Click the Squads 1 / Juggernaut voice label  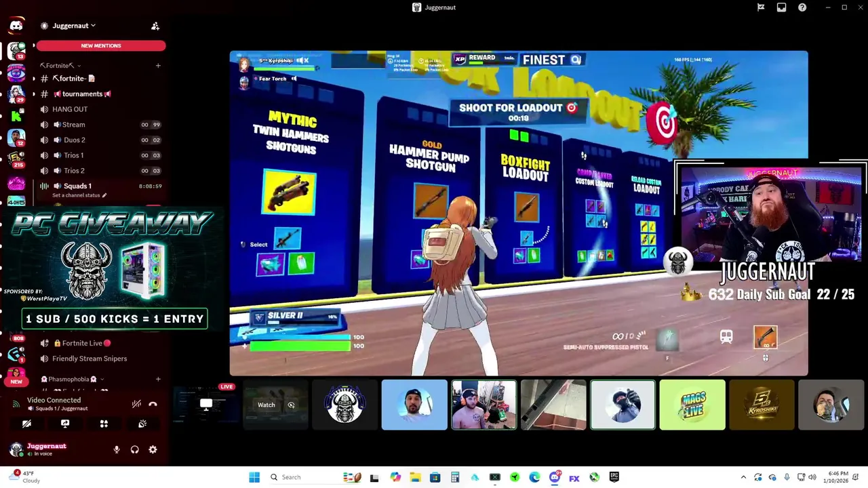pyautogui.click(x=57, y=409)
